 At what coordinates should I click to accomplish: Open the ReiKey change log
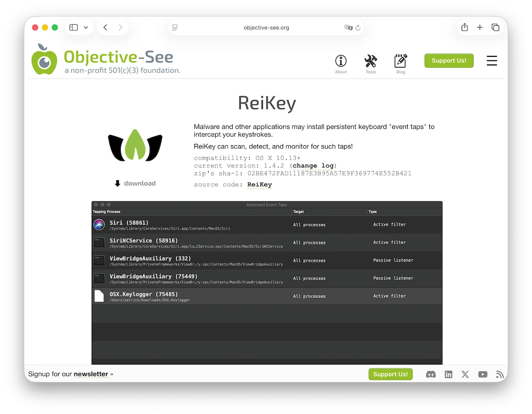click(x=313, y=166)
